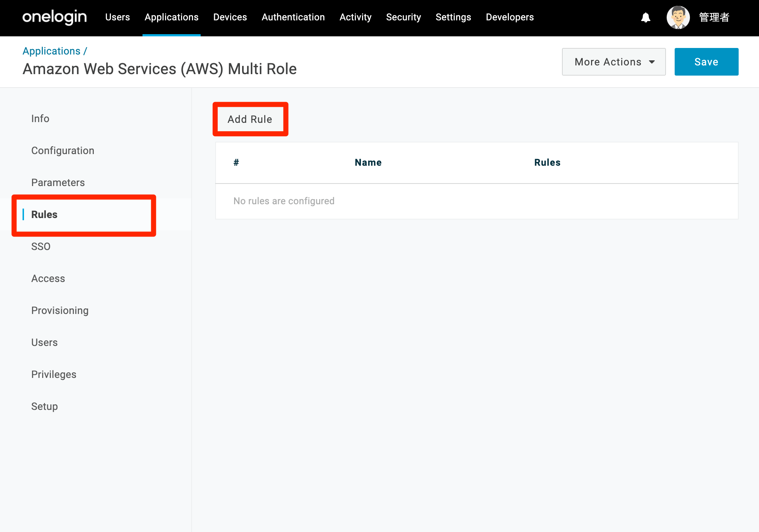Click the admin user avatar picture

point(678,17)
